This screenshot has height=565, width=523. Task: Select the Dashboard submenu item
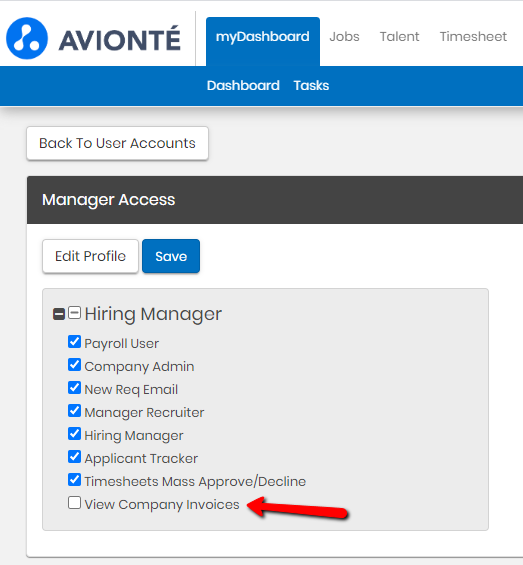pyautogui.click(x=243, y=86)
